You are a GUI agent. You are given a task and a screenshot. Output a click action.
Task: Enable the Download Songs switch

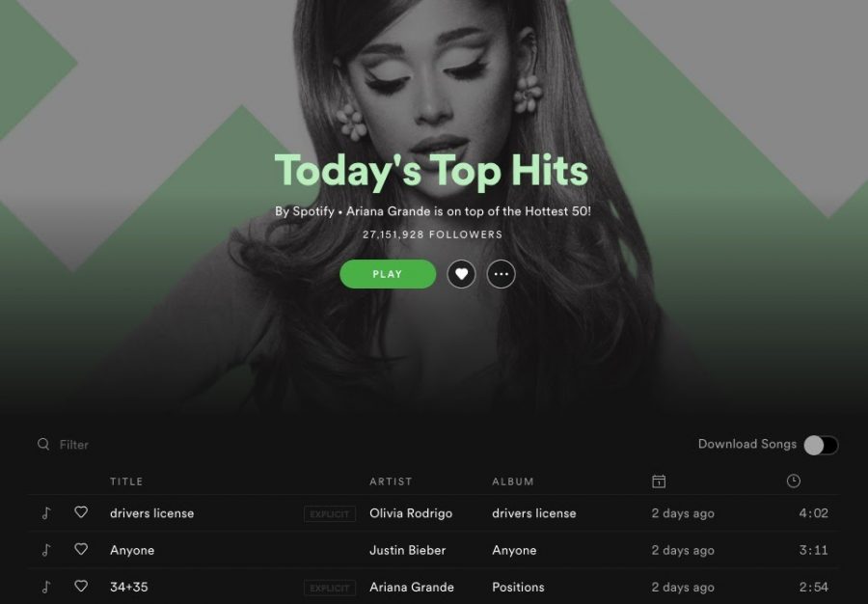[821, 445]
